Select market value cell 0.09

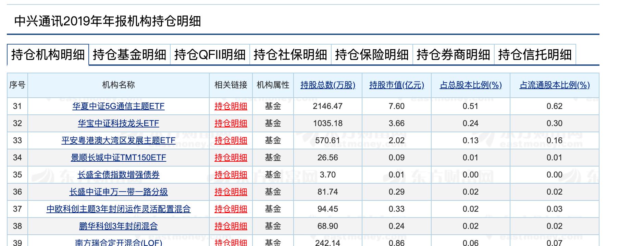point(397,158)
